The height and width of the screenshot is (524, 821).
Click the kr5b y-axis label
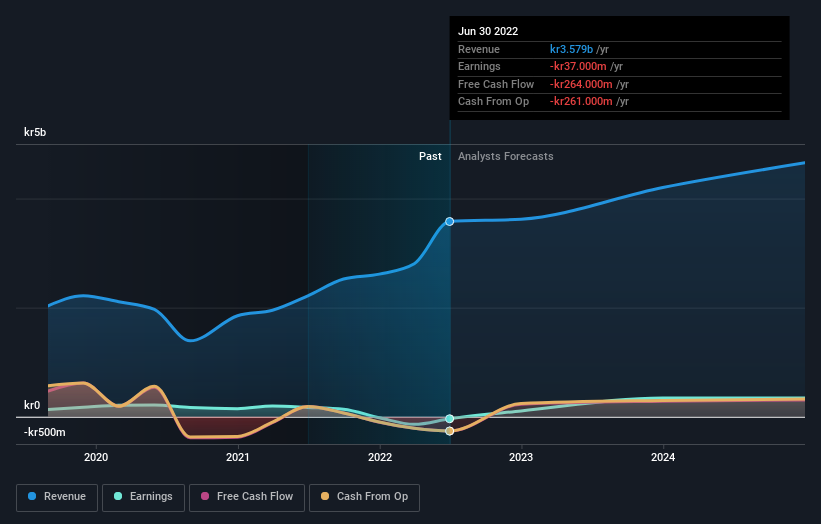[35, 132]
